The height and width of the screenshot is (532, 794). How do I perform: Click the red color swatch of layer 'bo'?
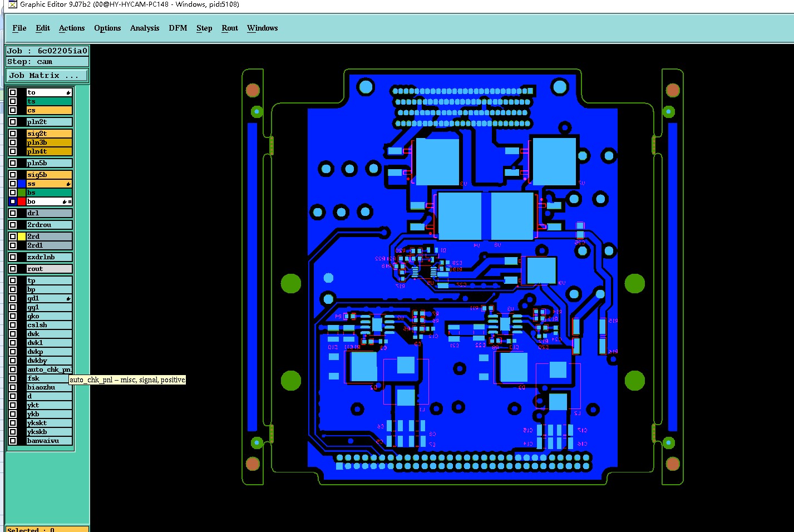click(22, 202)
